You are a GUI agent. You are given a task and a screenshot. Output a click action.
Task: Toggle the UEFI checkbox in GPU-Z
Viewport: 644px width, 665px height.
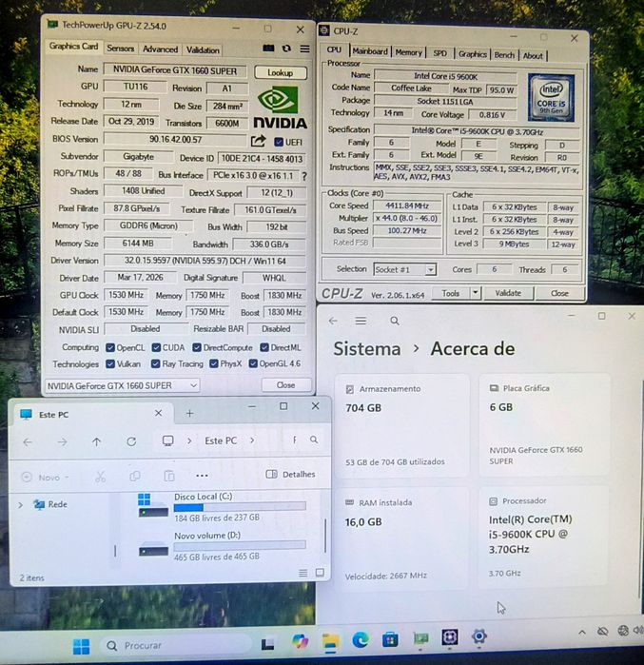[279, 142]
